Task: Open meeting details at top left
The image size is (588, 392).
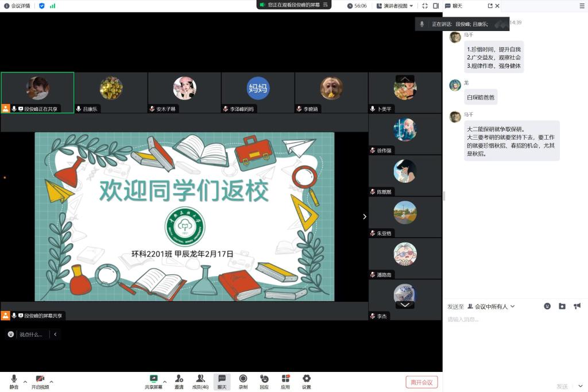Action: point(17,6)
